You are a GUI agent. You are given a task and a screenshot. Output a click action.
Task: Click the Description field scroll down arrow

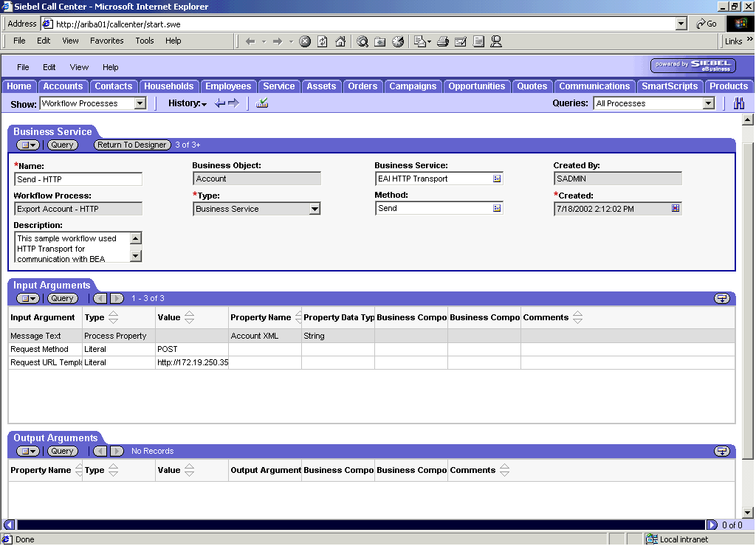click(x=136, y=256)
